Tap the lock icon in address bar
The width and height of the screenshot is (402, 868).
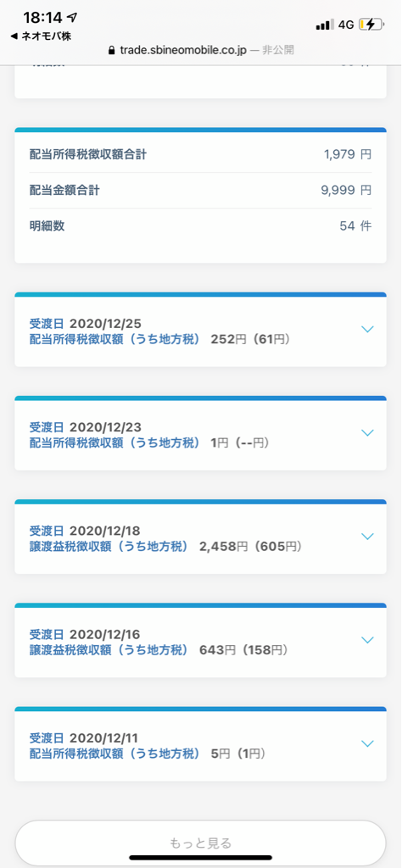click(x=114, y=50)
